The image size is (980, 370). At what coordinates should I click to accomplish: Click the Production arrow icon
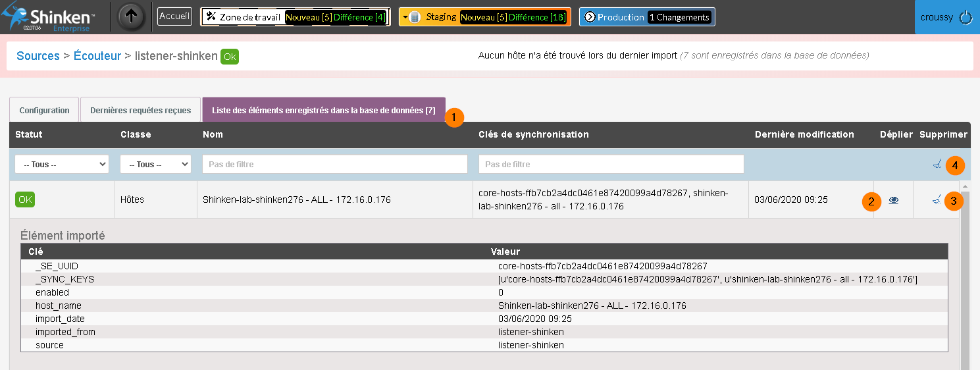pyautogui.click(x=590, y=17)
